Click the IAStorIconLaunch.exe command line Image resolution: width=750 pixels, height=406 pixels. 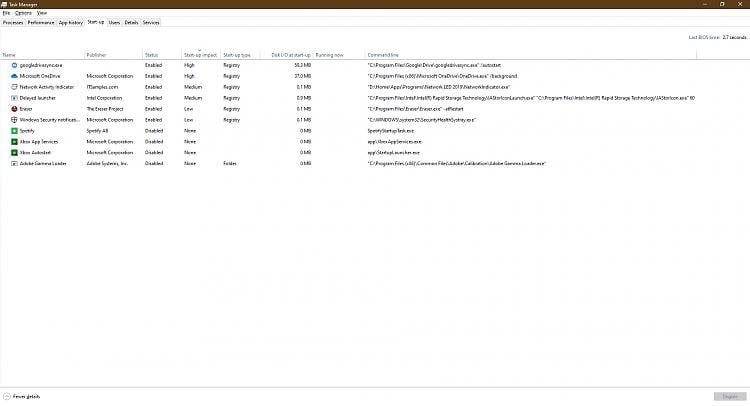point(531,98)
